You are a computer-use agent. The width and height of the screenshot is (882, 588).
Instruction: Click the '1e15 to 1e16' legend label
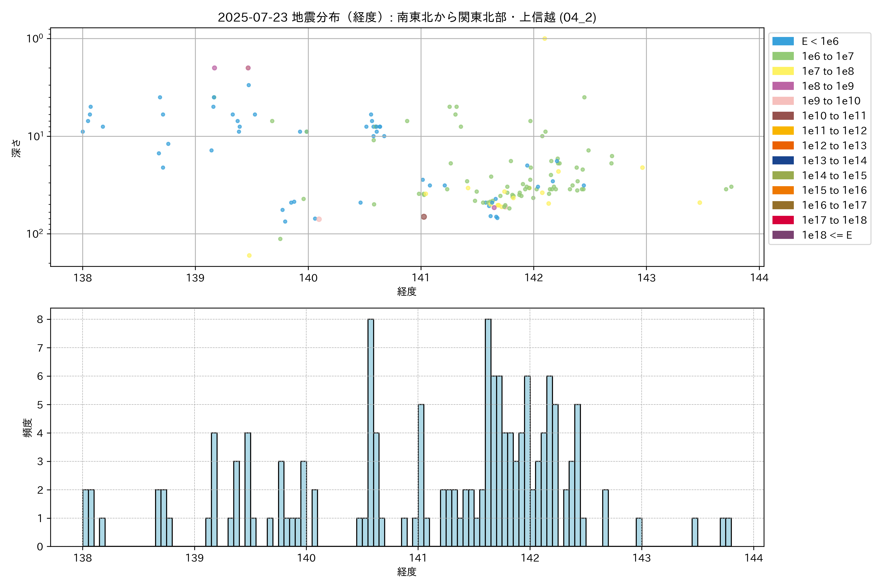(x=834, y=191)
